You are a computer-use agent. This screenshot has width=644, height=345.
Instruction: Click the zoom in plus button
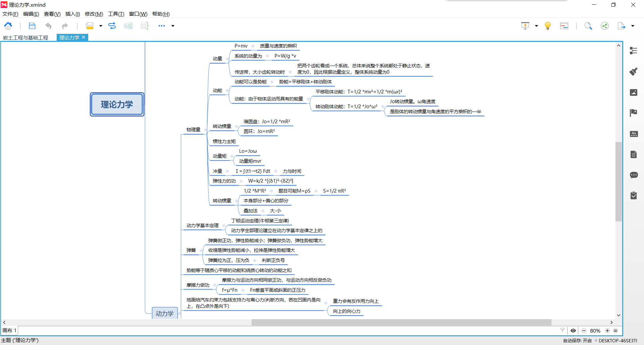[607, 331]
